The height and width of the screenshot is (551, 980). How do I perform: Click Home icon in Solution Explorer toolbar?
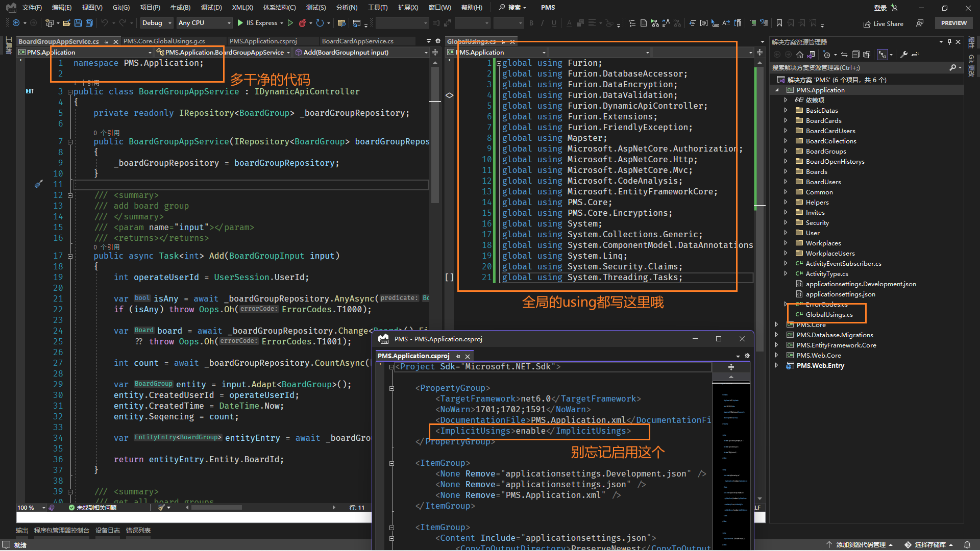pos(800,55)
